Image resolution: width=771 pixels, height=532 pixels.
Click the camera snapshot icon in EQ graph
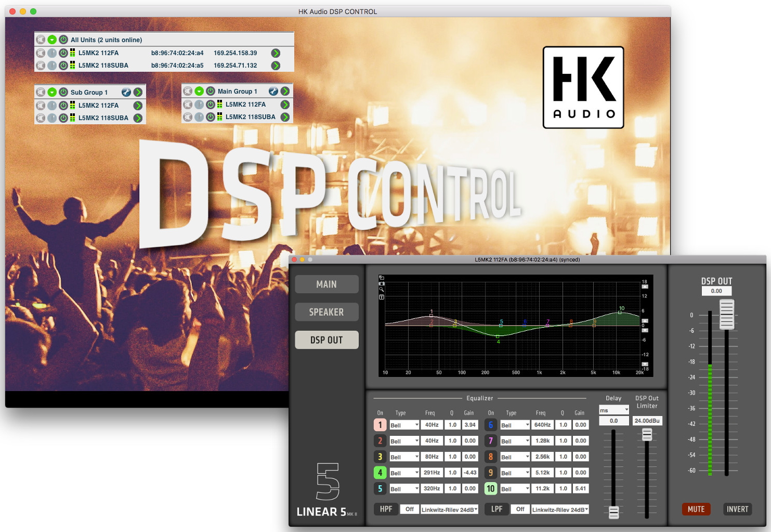click(382, 283)
